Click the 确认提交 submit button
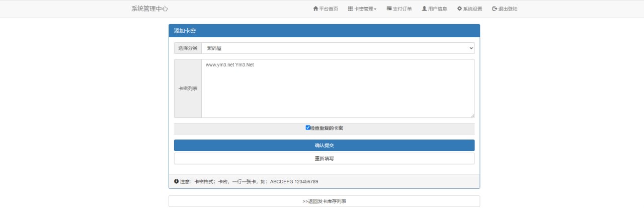The image size is (644, 208). 324,145
